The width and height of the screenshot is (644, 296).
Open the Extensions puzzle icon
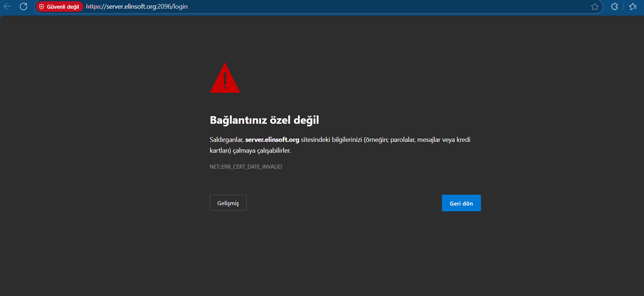tap(614, 7)
